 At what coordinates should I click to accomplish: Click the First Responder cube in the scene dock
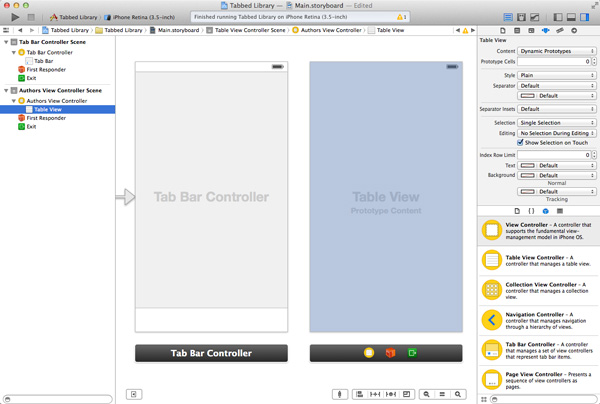(390, 353)
